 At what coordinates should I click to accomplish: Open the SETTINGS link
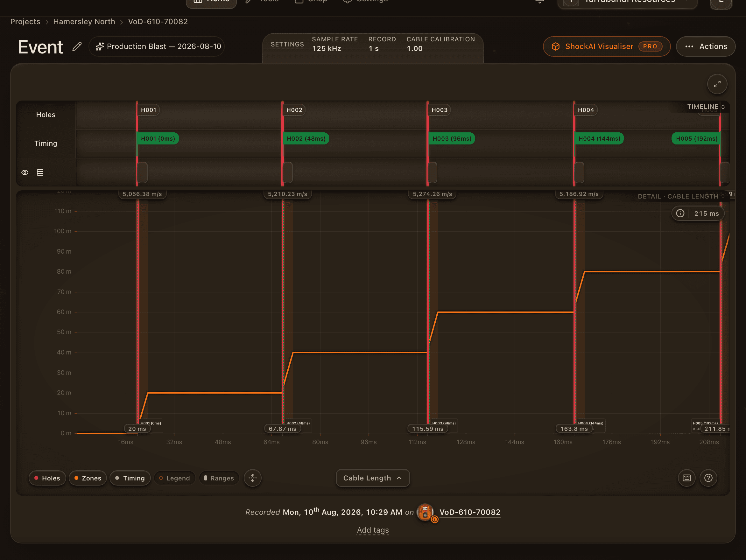click(287, 45)
